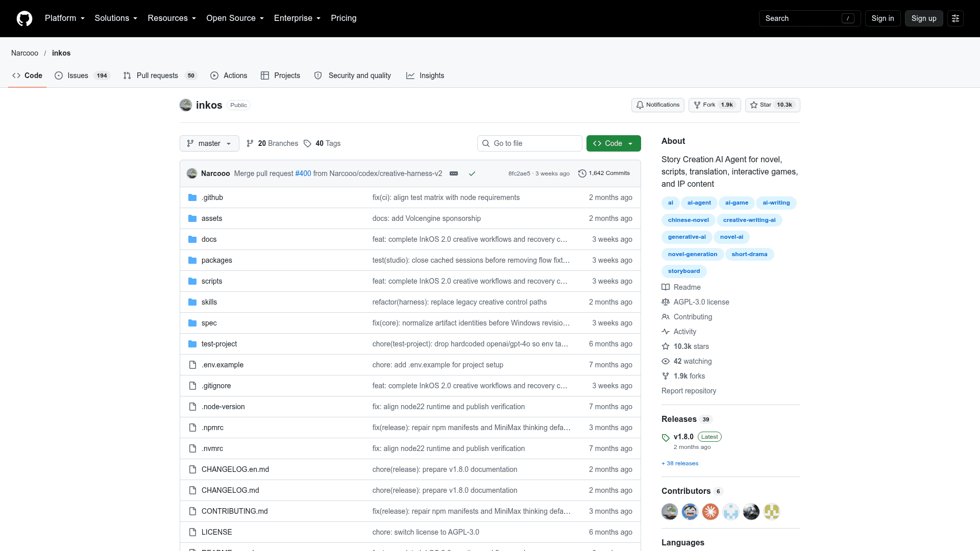Focus the top Search box

click(810, 18)
